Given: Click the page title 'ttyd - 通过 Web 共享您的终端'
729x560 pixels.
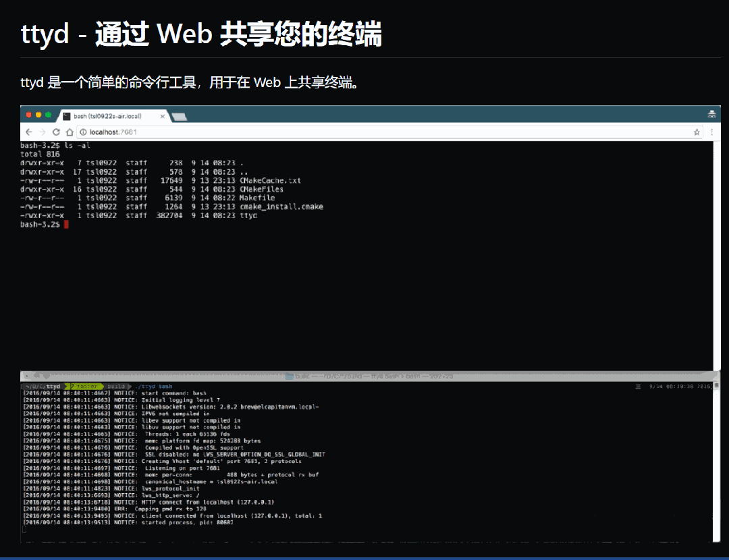Looking at the screenshot, I should (x=201, y=34).
